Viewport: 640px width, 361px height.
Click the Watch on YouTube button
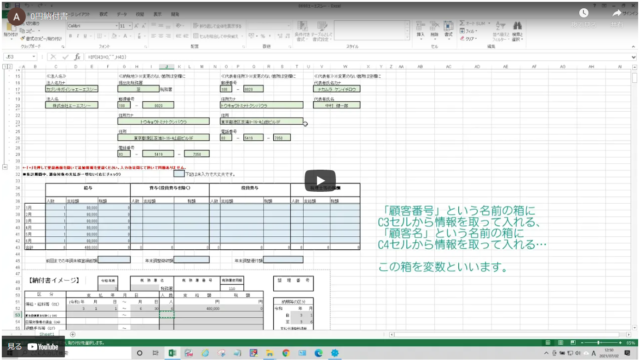pos(33,347)
